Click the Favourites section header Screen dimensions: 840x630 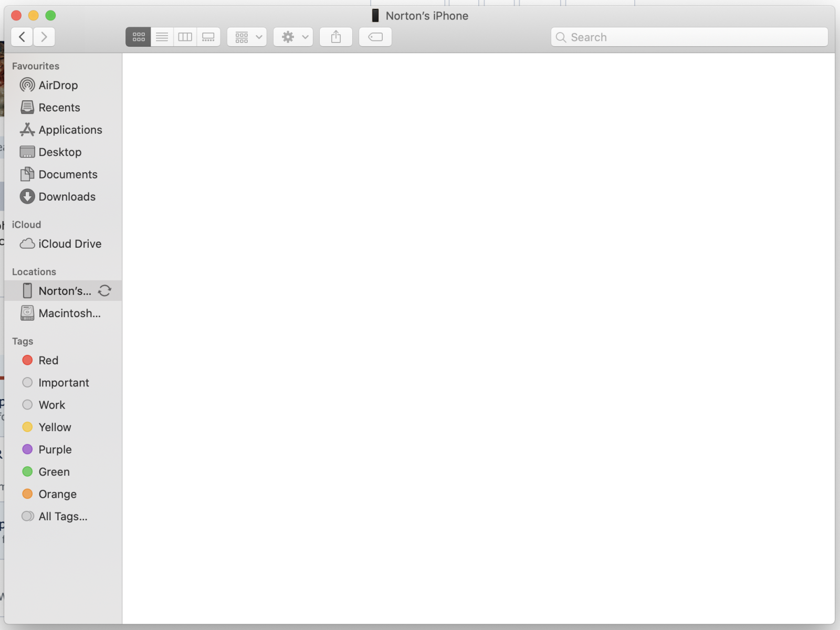point(36,66)
